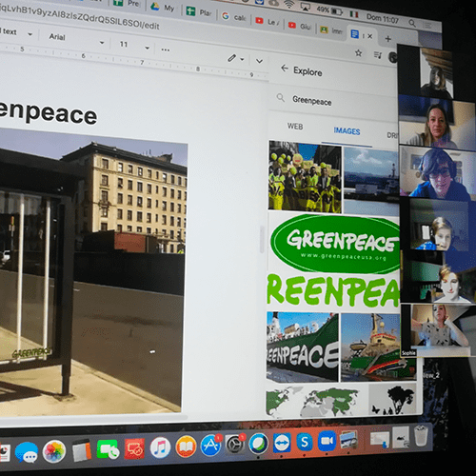The width and height of the screenshot is (476, 476).
Task: Click the Greenpeace heading in the document
Action: click(x=49, y=112)
